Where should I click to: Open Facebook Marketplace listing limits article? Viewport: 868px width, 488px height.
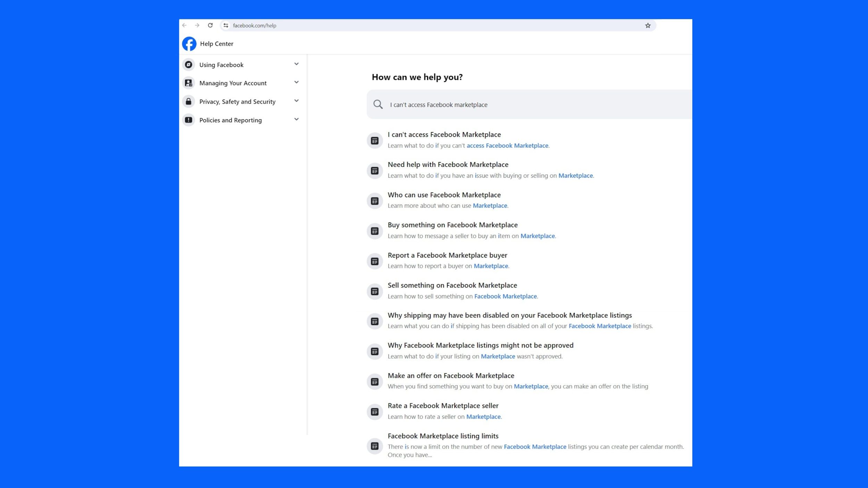point(443,436)
